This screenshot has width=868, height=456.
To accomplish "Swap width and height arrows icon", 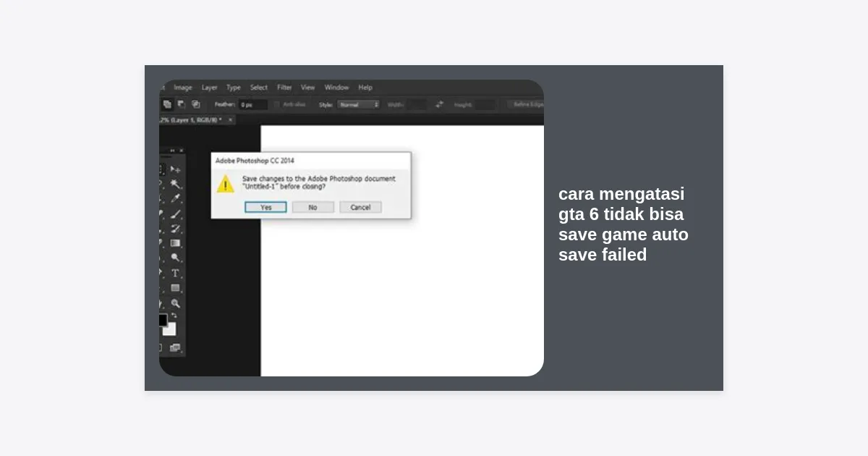I will [x=439, y=104].
